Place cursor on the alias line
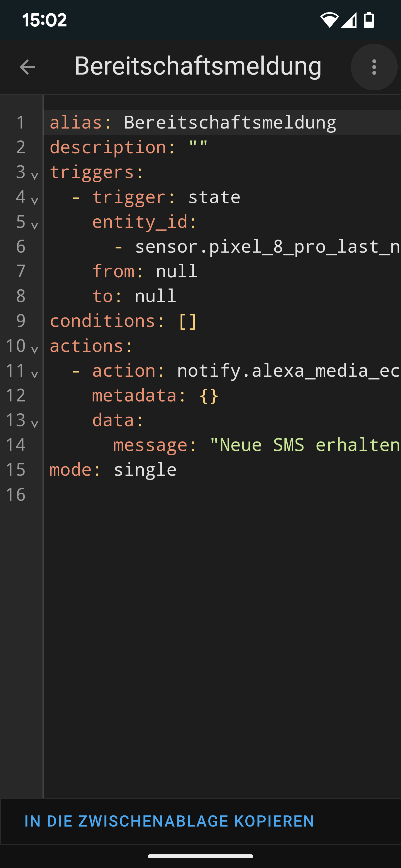Screen dimensions: 401x868 (x=222, y=122)
